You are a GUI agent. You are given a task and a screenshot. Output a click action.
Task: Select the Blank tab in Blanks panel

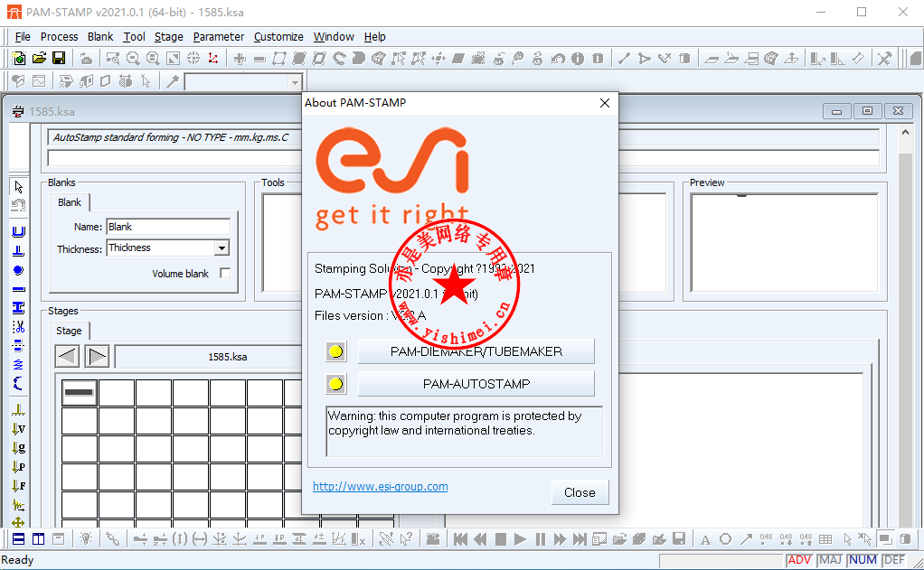pyautogui.click(x=70, y=202)
